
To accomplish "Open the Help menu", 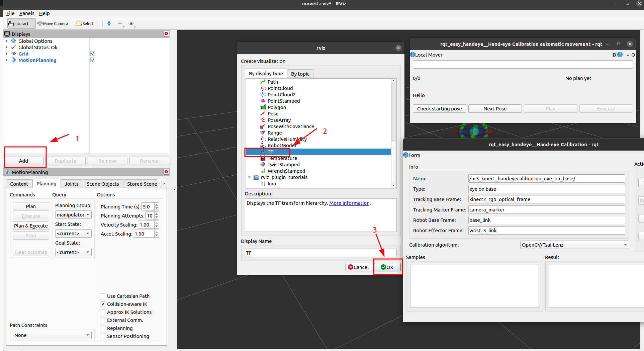I will [44, 13].
